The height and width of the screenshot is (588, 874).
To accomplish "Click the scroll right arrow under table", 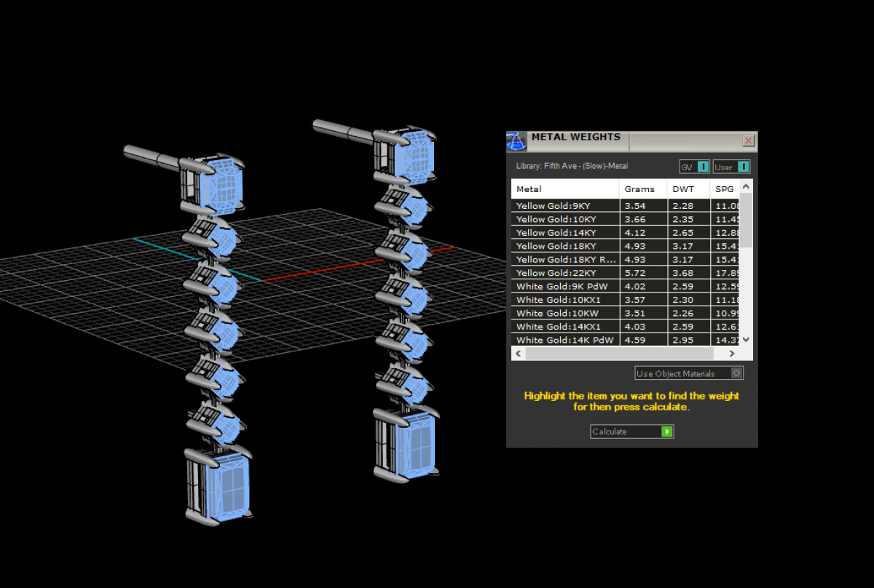I will point(733,353).
